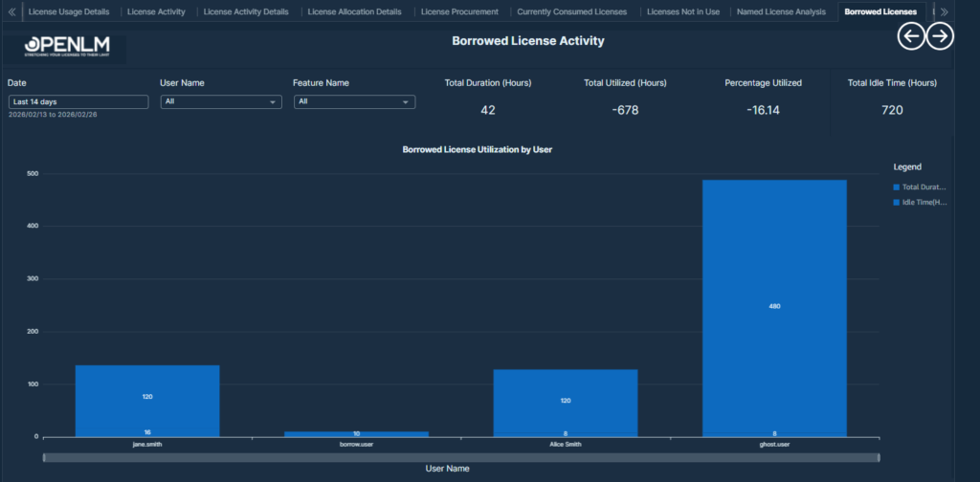Toggle Idle Time series in legend

[920, 203]
